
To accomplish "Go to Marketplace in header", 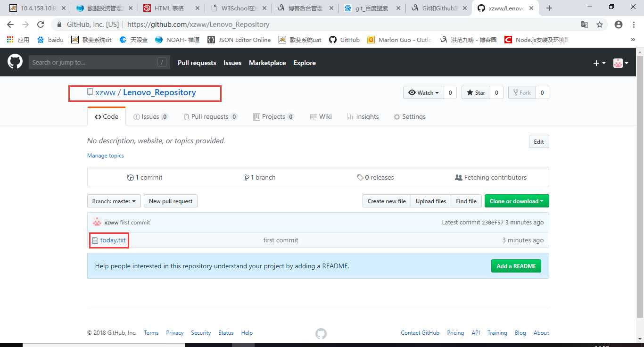I will coord(267,63).
